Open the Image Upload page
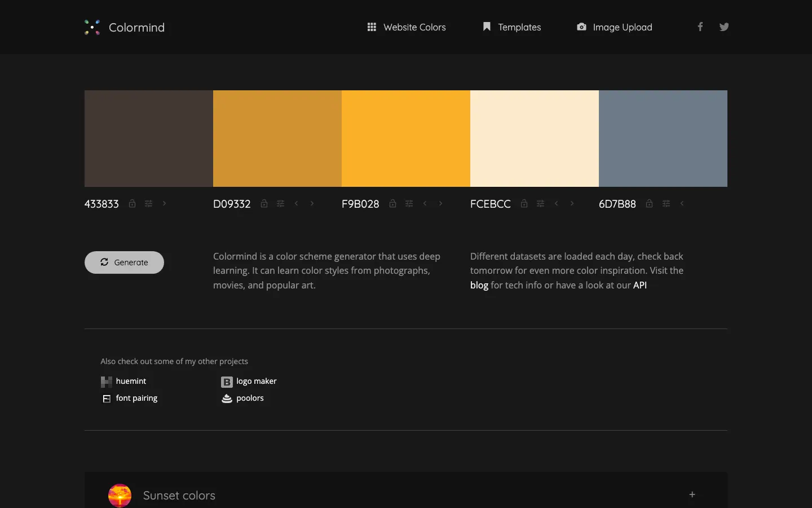The image size is (812, 508). click(x=615, y=27)
